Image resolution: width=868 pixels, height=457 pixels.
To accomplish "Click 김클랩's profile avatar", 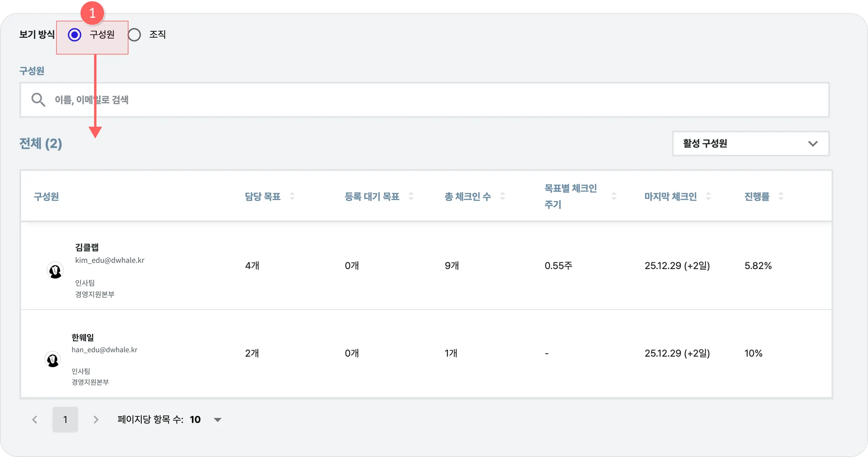I will point(55,270).
